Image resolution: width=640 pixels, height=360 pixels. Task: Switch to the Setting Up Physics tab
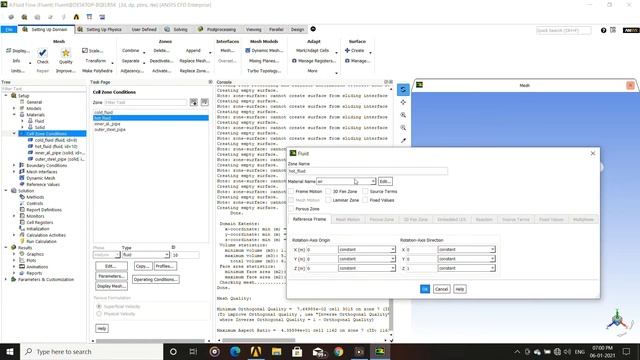(100, 29)
